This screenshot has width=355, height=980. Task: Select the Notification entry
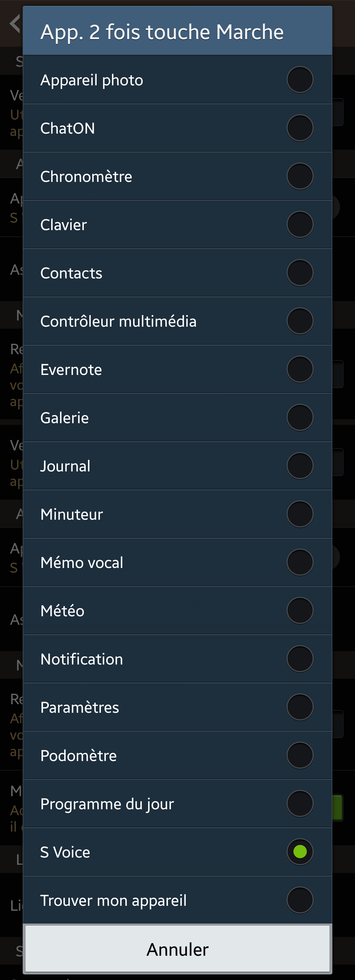177,659
